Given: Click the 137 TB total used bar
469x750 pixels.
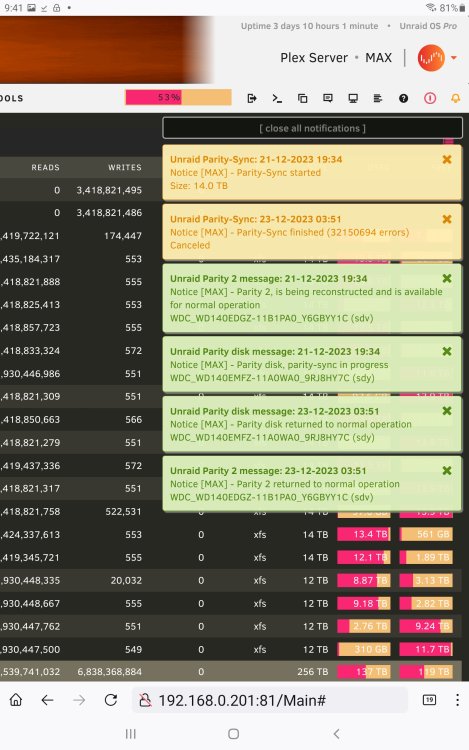Looking at the screenshot, I should [364, 672].
